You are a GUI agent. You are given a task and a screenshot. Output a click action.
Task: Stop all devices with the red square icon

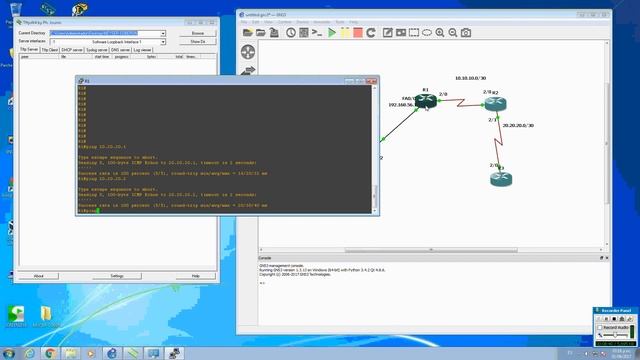pos(358,33)
